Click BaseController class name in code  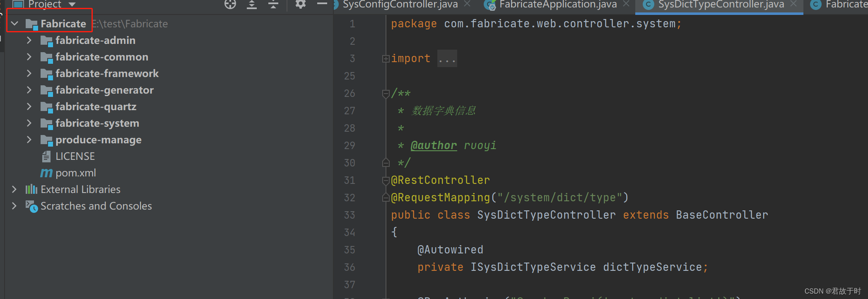pos(722,215)
